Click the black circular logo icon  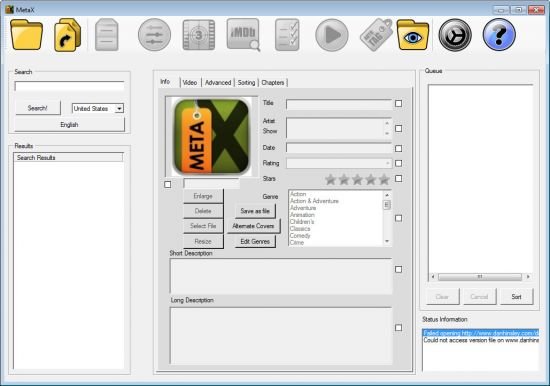click(x=455, y=35)
